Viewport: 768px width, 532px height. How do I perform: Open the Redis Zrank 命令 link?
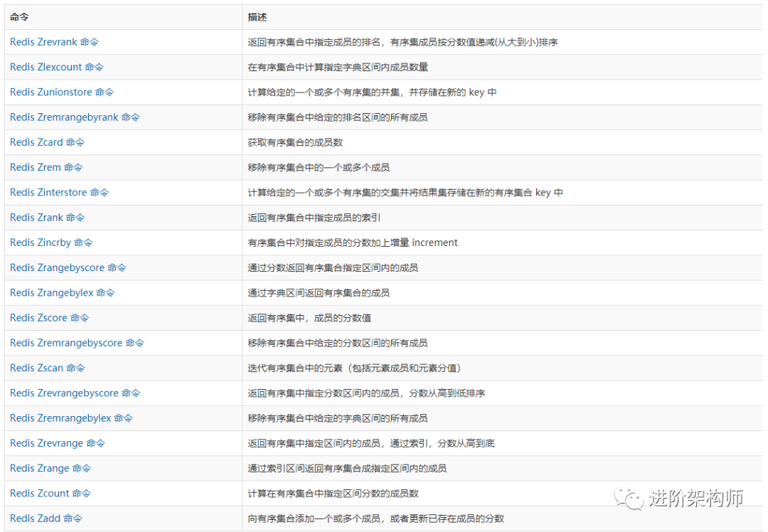point(48,218)
